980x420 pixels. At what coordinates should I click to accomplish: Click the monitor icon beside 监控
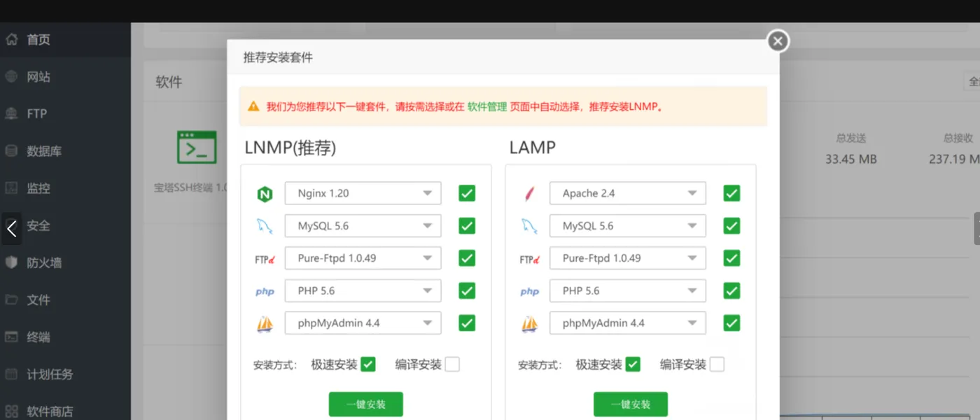click(11, 188)
